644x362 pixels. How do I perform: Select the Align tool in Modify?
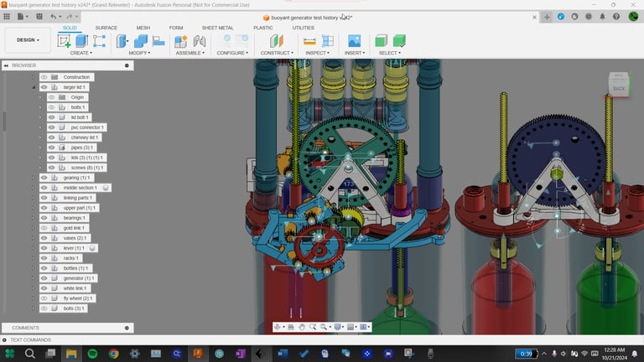click(158, 41)
